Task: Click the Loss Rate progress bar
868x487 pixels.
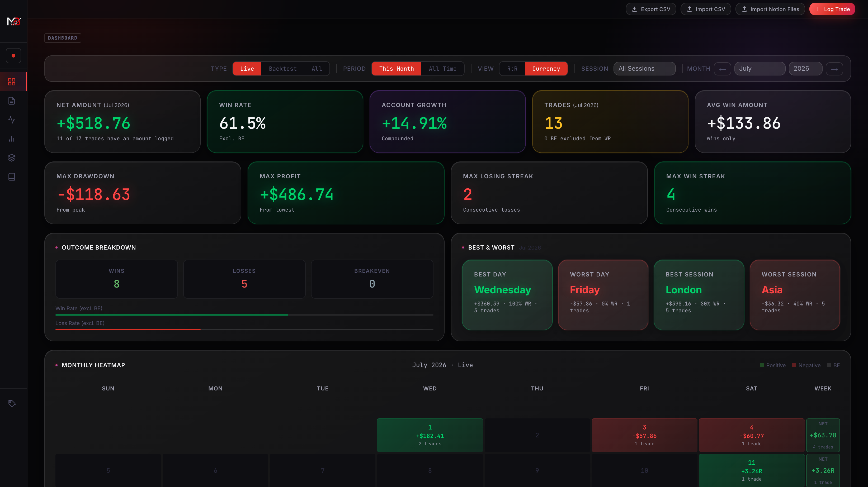Action: coord(244,330)
